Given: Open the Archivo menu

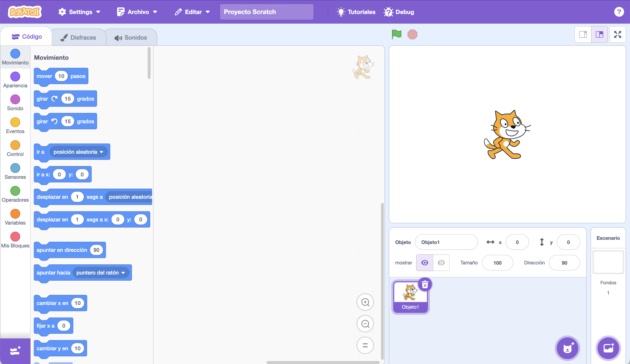Looking at the screenshot, I should pyautogui.click(x=137, y=12).
